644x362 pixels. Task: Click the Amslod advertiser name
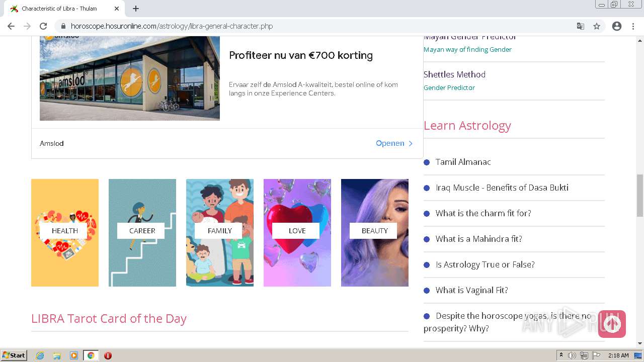(52, 143)
